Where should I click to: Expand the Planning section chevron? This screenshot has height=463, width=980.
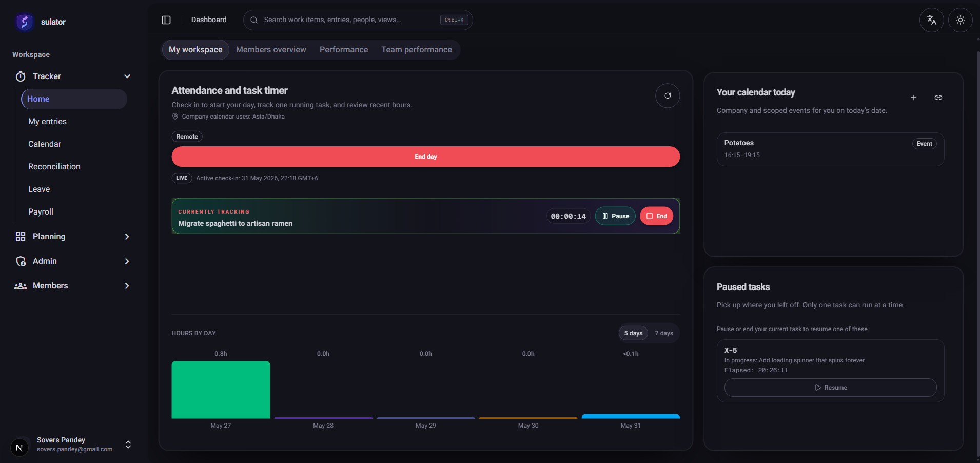127,237
